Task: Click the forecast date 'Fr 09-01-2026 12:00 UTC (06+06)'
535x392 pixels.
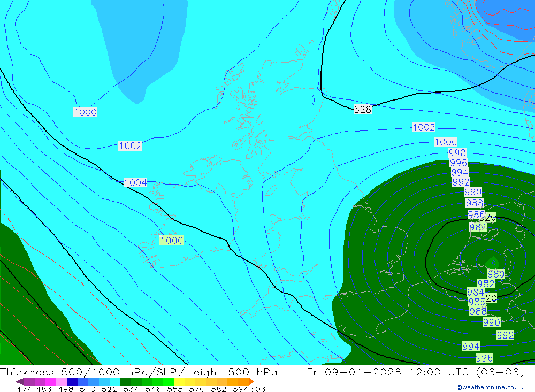Action: pyautogui.click(x=415, y=372)
